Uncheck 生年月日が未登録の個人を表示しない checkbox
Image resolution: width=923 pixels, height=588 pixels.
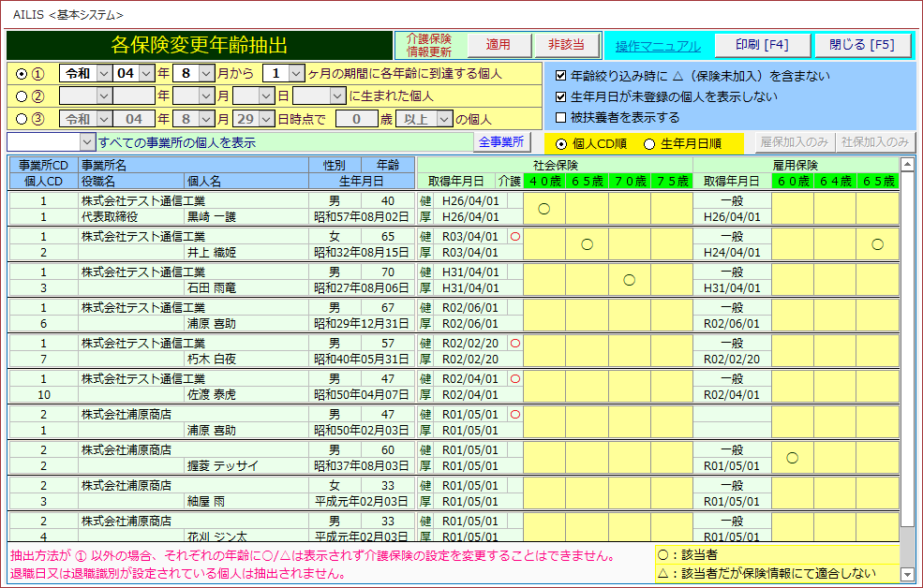pyautogui.click(x=561, y=96)
